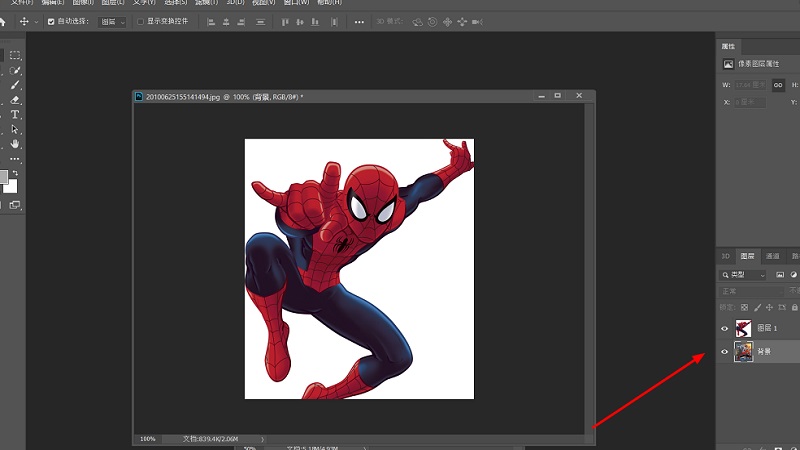Open the 属性 Properties tab
800x450 pixels.
[728, 46]
